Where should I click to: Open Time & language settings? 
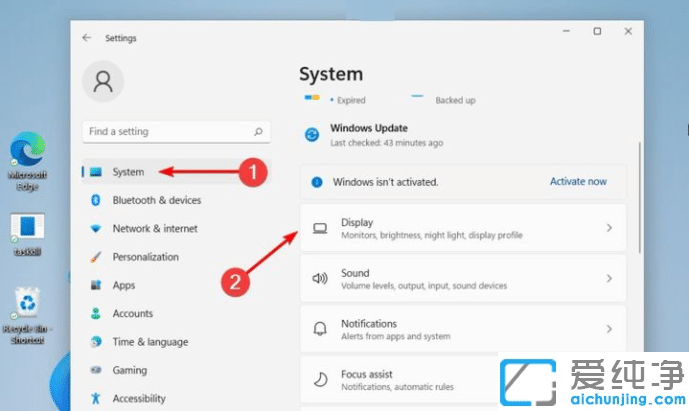click(150, 341)
